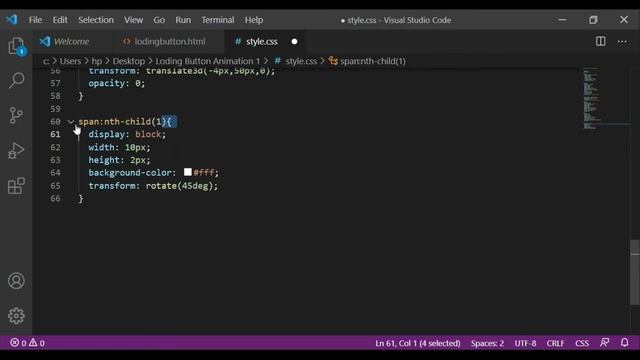Click the Users breadcrumb segment

(70, 61)
